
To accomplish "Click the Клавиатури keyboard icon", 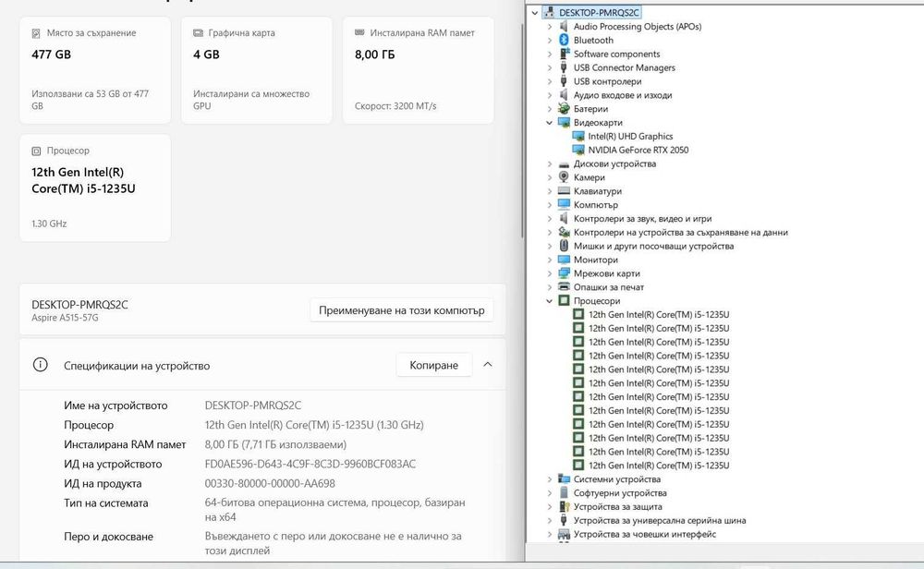I will 564,191.
